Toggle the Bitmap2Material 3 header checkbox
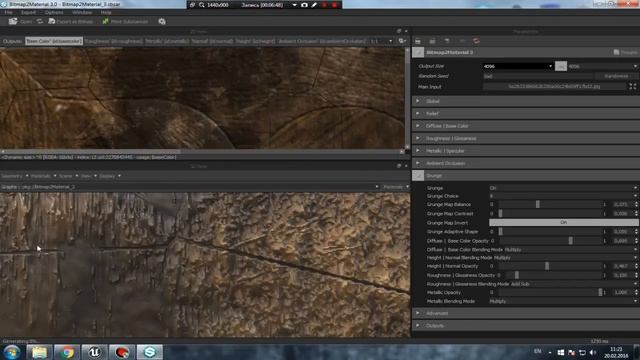The width and height of the screenshot is (640, 360). (418, 53)
